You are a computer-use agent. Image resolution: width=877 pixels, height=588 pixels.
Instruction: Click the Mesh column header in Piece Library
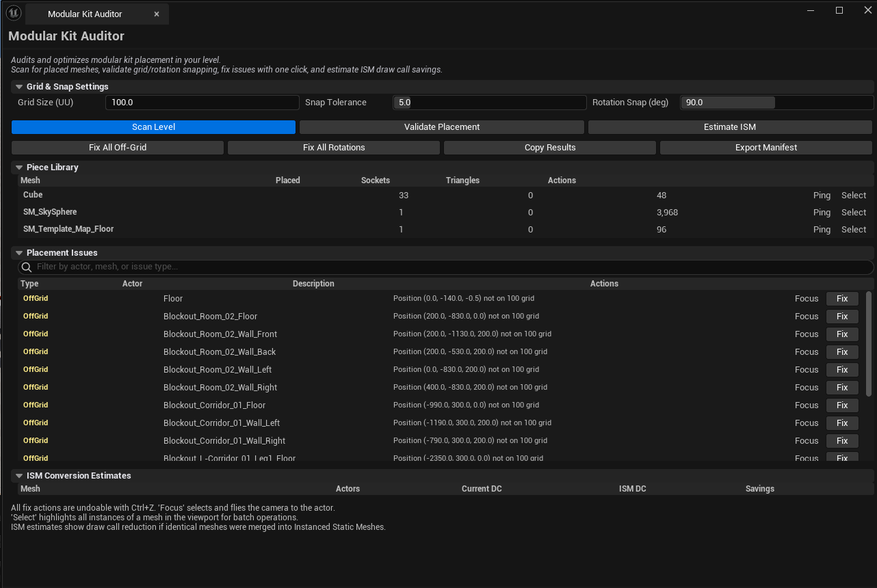pyautogui.click(x=30, y=181)
